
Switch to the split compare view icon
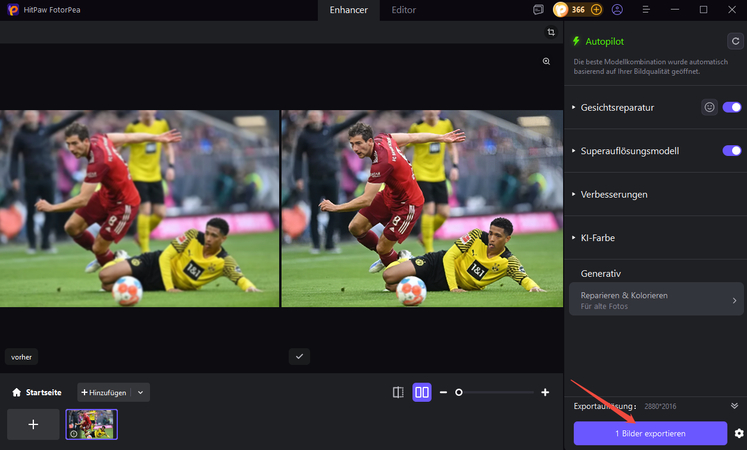(398, 393)
